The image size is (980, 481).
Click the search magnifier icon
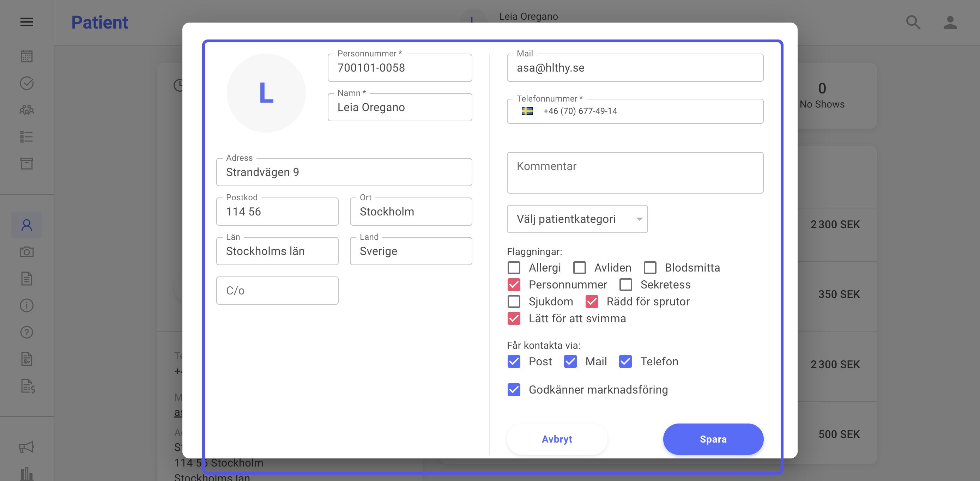913,22
